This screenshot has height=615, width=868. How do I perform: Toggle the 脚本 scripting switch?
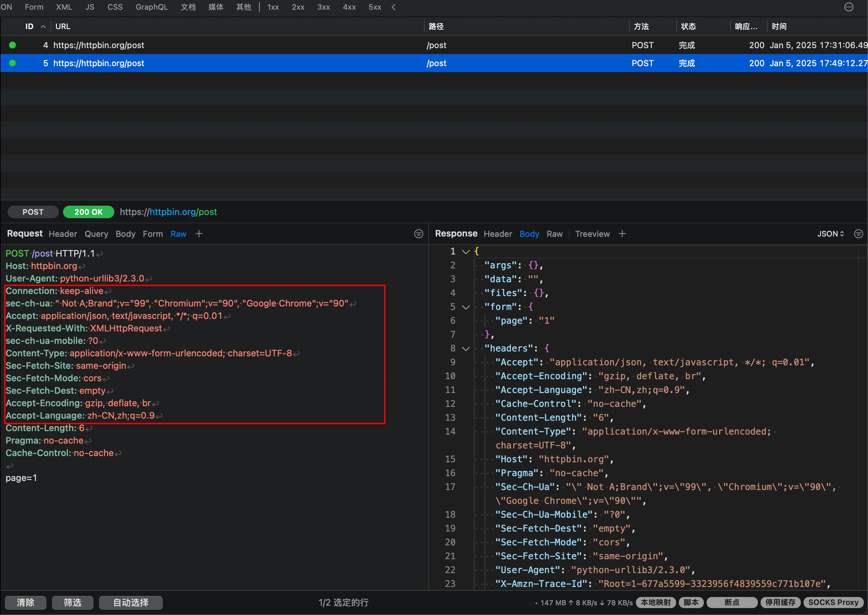pyautogui.click(x=691, y=602)
